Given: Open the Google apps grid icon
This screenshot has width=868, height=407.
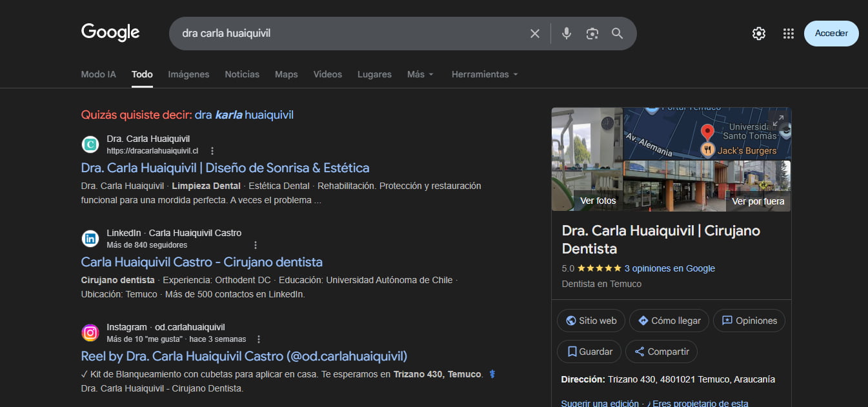Looking at the screenshot, I should (788, 34).
